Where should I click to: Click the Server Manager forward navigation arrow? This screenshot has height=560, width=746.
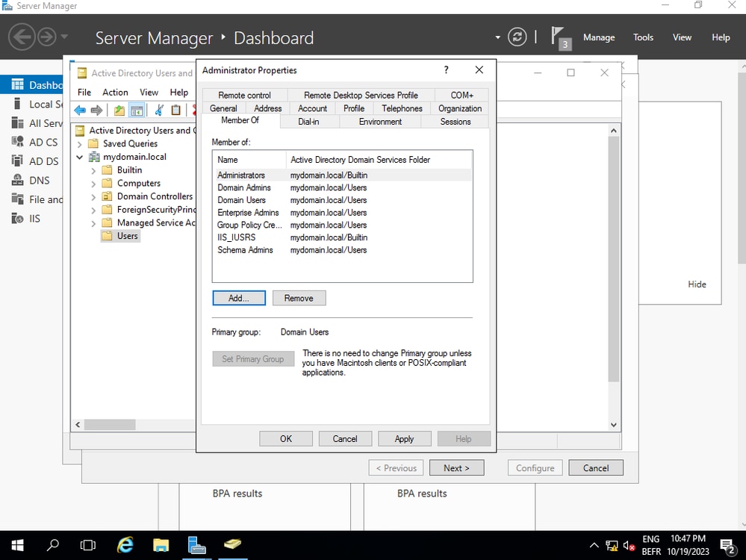click(x=46, y=37)
